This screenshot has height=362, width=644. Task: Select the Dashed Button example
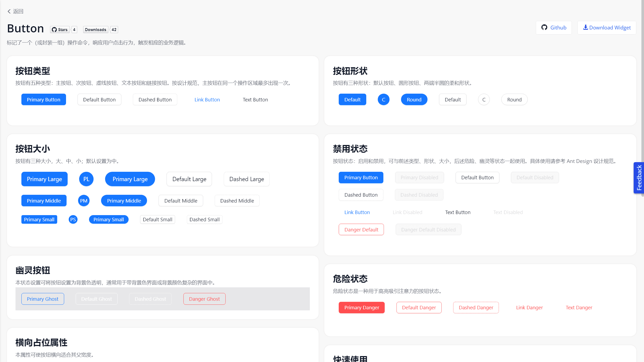tap(155, 99)
